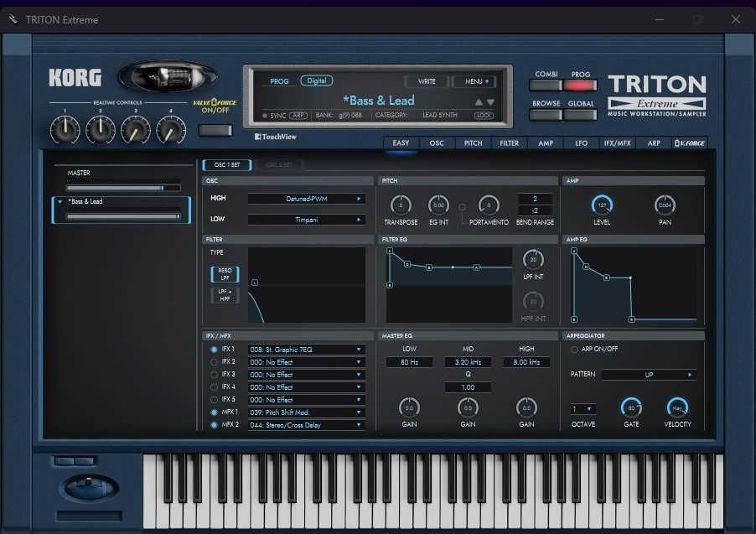756x534 pixels.
Task: Click the EG INT pitch knob
Action: (438, 205)
